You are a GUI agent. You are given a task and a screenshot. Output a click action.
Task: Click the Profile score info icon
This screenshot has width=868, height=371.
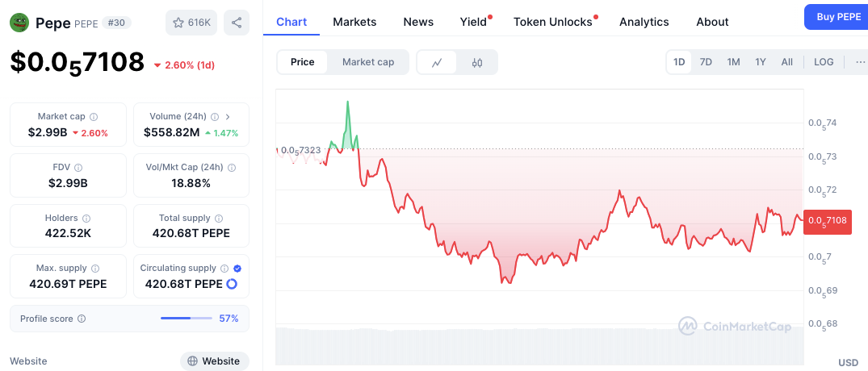(82, 319)
